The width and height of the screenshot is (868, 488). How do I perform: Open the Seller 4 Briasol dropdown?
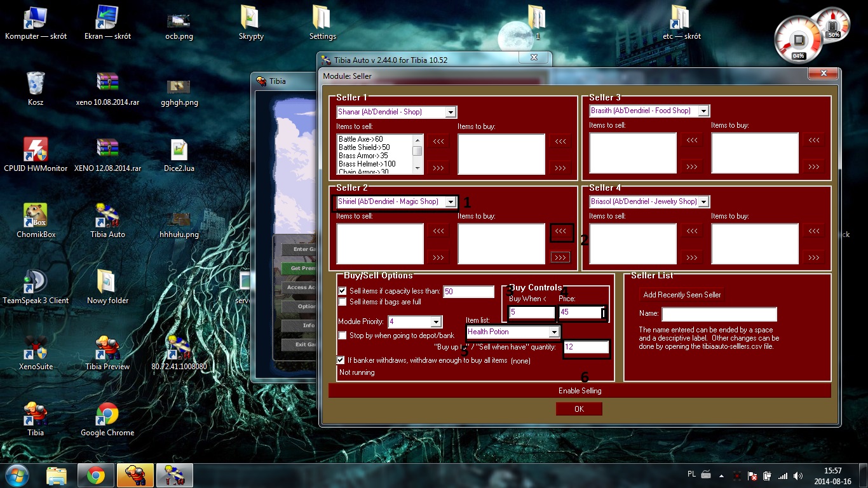(x=703, y=202)
